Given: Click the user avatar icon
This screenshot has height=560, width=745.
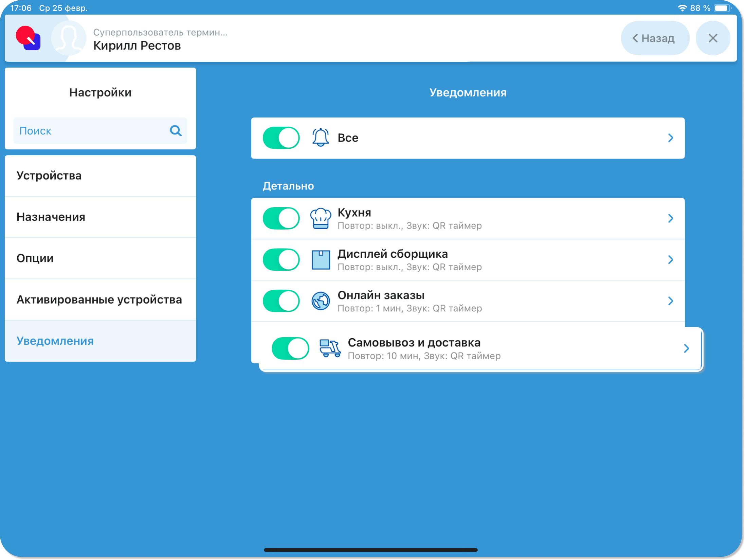Looking at the screenshot, I should click(69, 38).
